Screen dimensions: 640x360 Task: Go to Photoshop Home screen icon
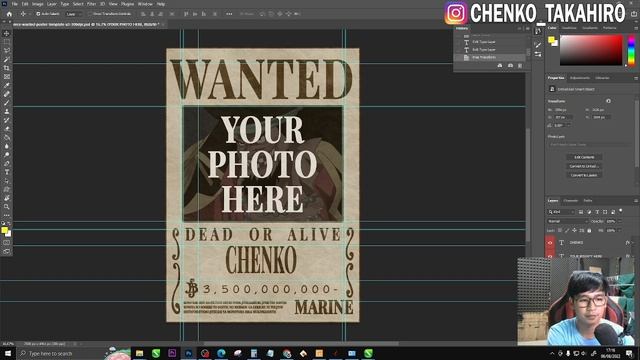9,14
